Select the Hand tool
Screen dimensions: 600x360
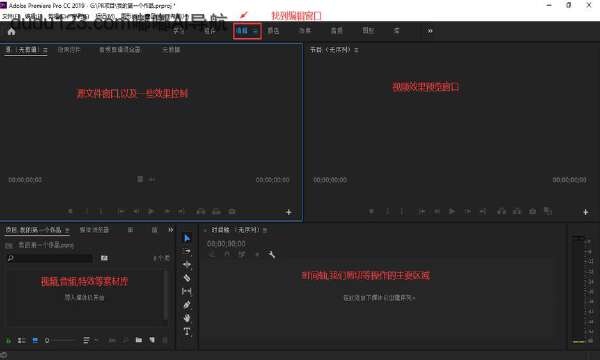point(187,318)
